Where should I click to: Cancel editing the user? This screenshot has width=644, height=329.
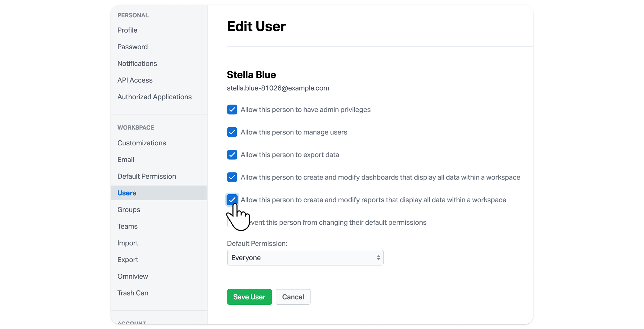click(293, 297)
